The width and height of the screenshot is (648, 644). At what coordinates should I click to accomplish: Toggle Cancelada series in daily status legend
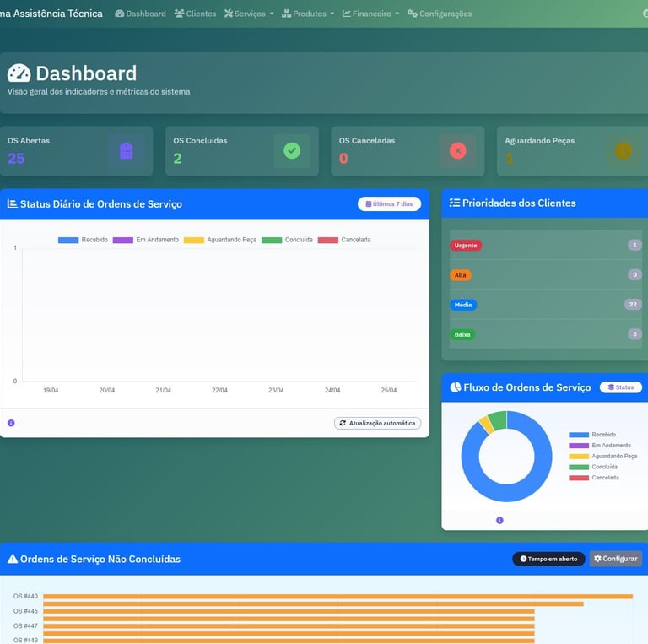[344, 240]
